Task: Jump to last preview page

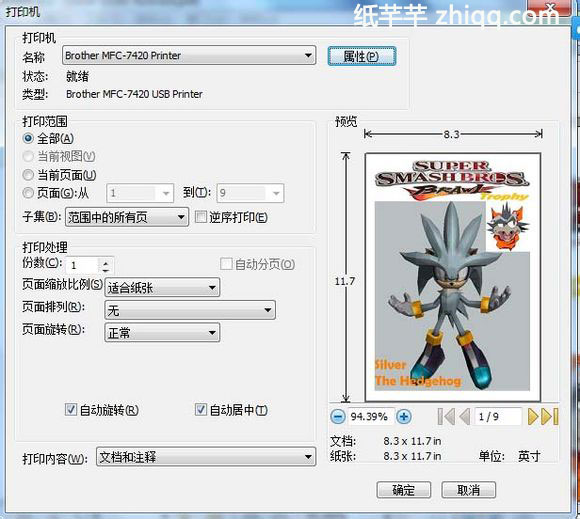Action: (550, 417)
